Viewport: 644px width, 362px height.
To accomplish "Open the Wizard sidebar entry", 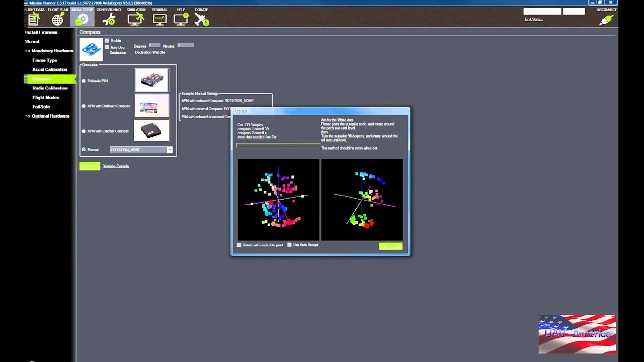I will point(32,42).
